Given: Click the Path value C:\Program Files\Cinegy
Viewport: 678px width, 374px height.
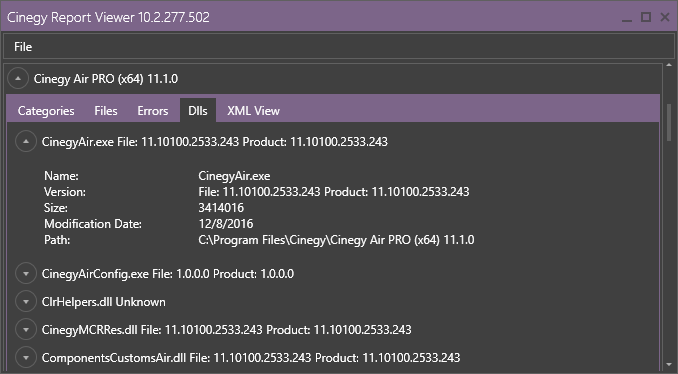Looking at the screenshot, I should coord(336,240).
